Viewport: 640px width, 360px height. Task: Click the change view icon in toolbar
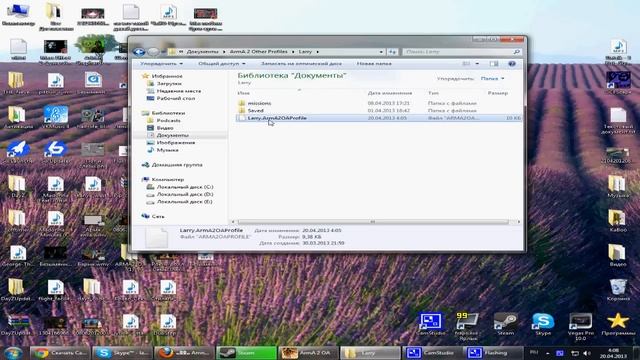466,64
